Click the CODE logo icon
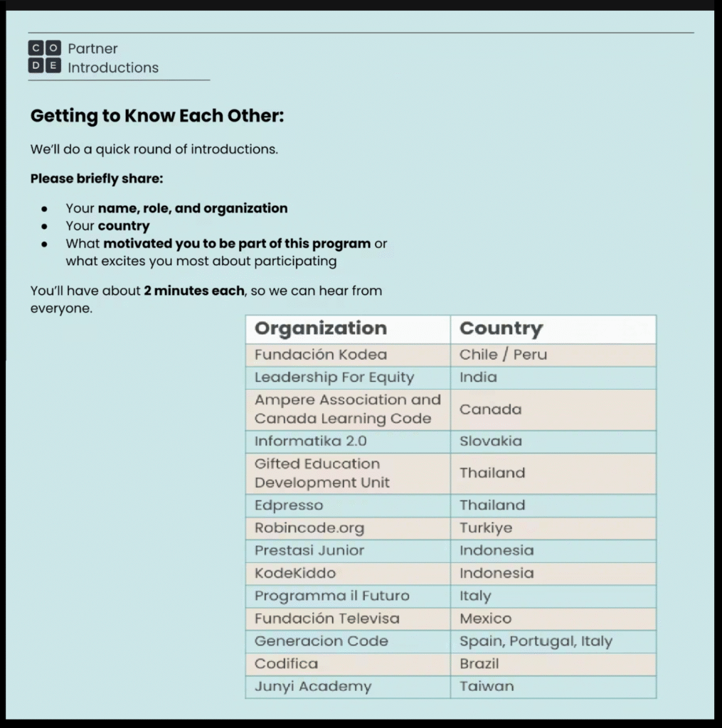 [x=44, y=58]
